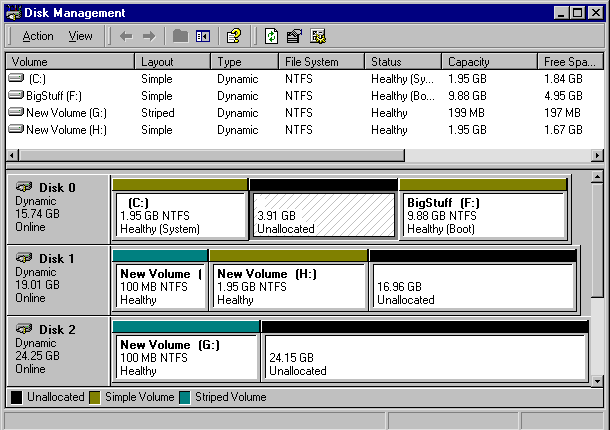610x430 pixels.
Task: Sort by the Type column header
Action: [244, 61]
